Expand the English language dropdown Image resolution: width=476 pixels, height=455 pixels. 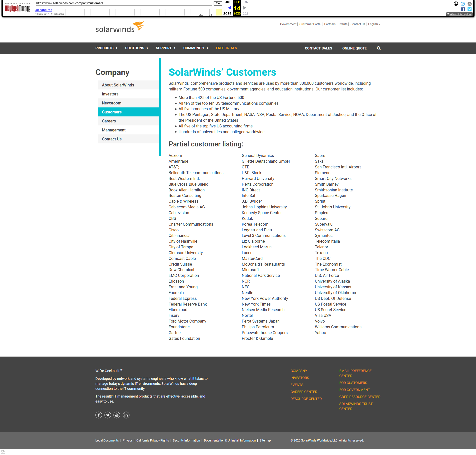(x=374, y=24)
